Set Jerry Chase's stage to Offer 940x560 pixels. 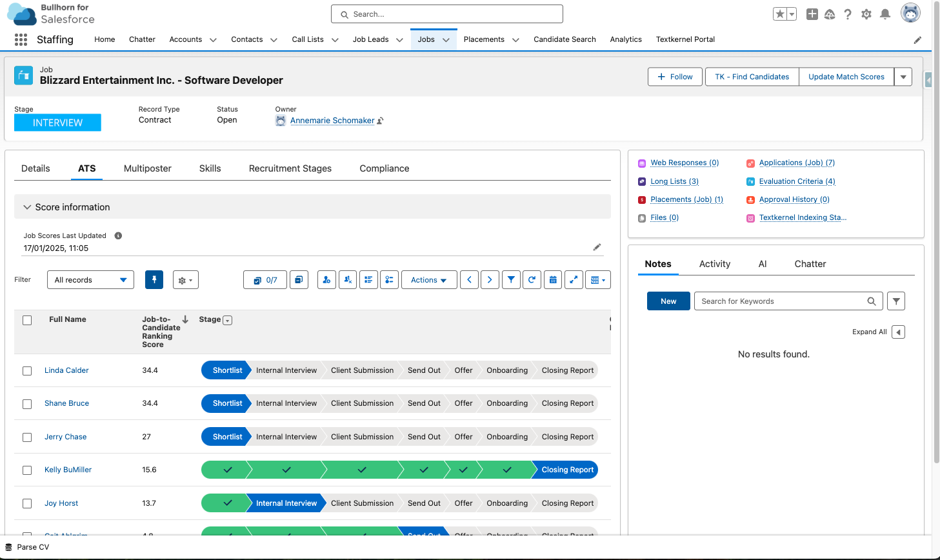463,437
